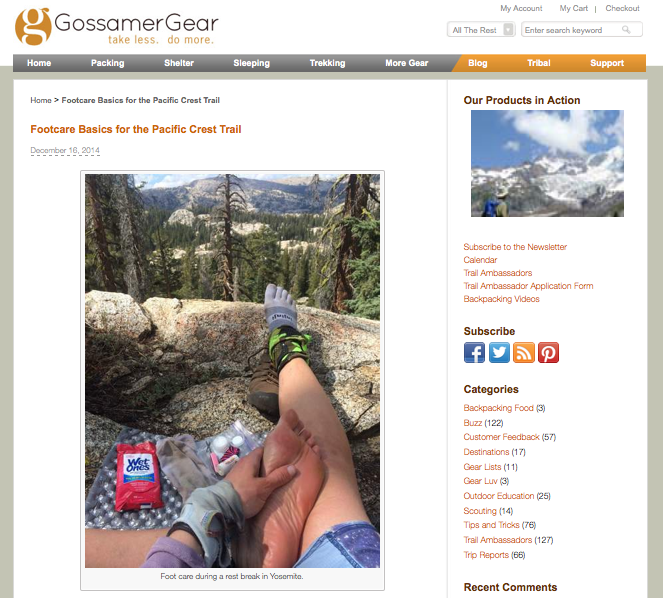This screenshot has height=598, width=663.
Task: Open the My Cart link
Action: 573,8
